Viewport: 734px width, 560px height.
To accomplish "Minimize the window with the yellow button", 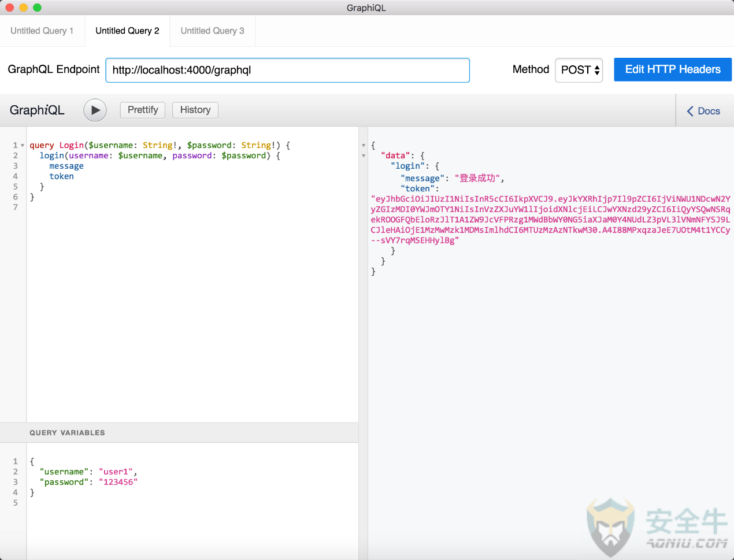I will click(x=23, y=8).
